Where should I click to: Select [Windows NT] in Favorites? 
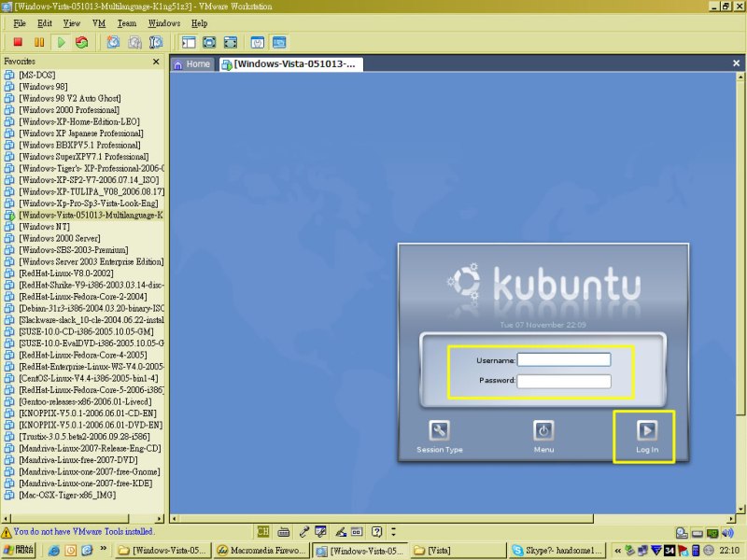[x=44, y=227]
